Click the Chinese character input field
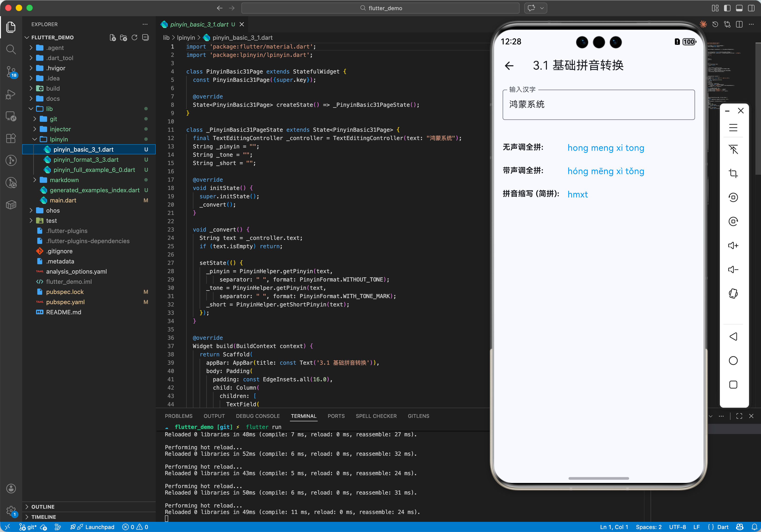Screen dimensions: 761x532 click(x=598, y=105)
